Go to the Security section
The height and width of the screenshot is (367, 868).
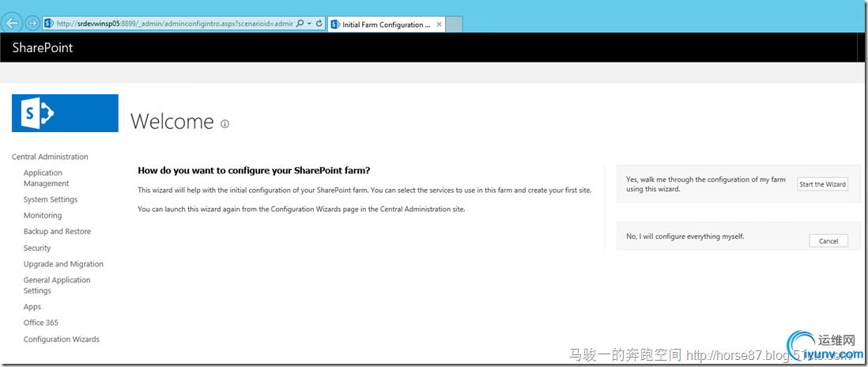point(37,248)
